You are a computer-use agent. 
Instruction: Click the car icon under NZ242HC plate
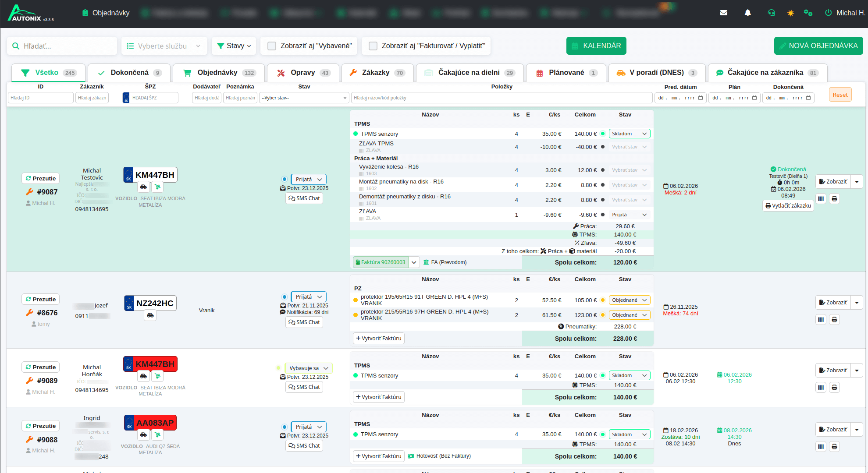click(x=150, y=315)
